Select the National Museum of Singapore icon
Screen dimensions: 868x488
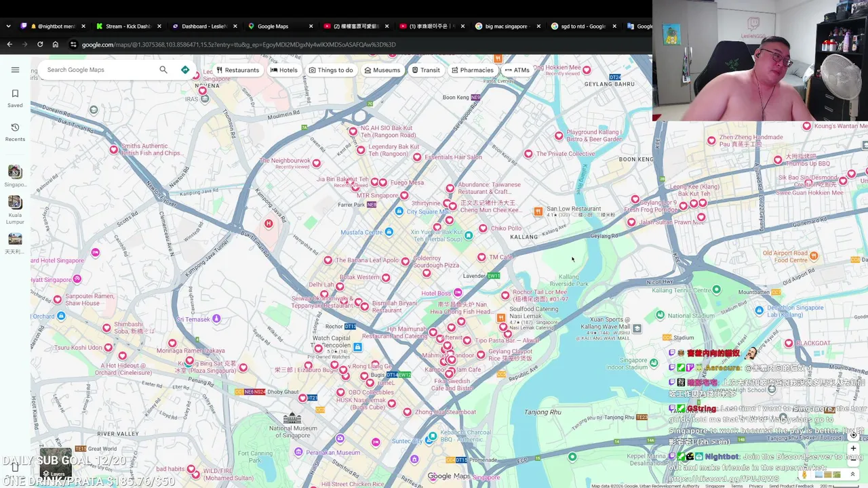292,418
